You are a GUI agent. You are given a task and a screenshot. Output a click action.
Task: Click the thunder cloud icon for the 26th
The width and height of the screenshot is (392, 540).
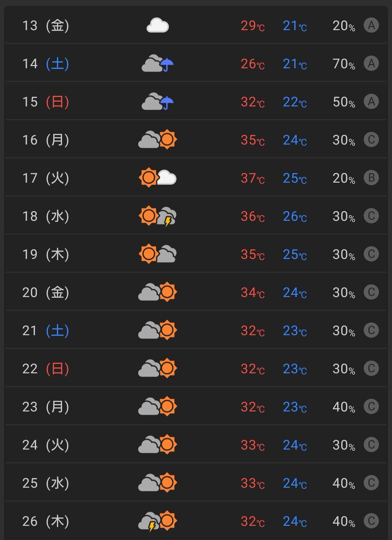tap(157, 522)
